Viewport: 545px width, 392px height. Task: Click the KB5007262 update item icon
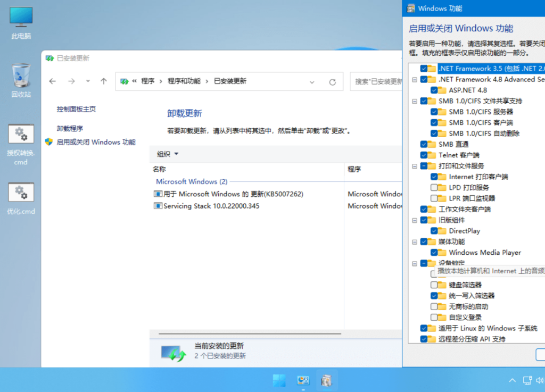pos(158,194)
